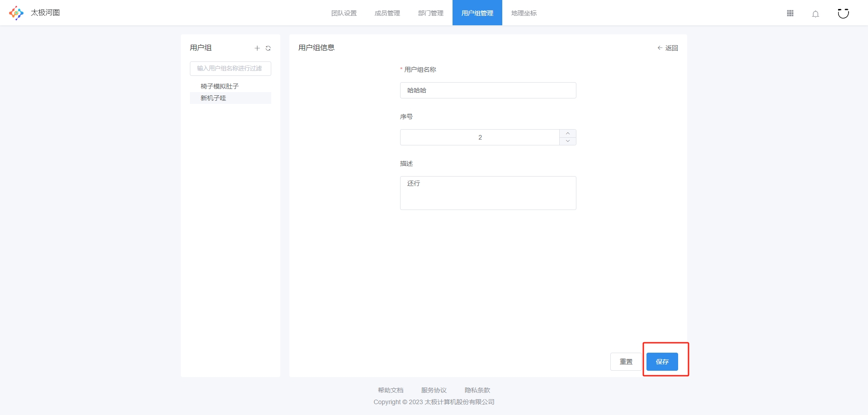The width and height of the screenshot is (868, 415).
Task: Switch to 成员管理 tab
Action: [387, 13]
